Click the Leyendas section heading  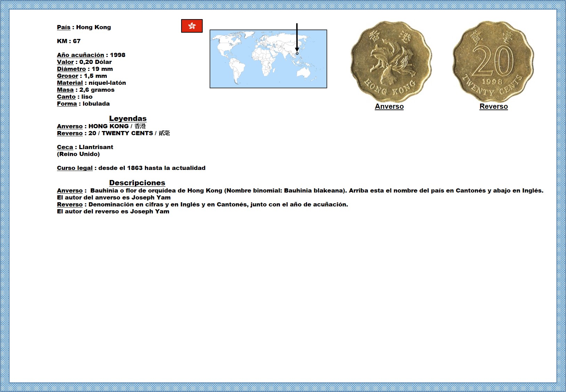click(128, 119)
